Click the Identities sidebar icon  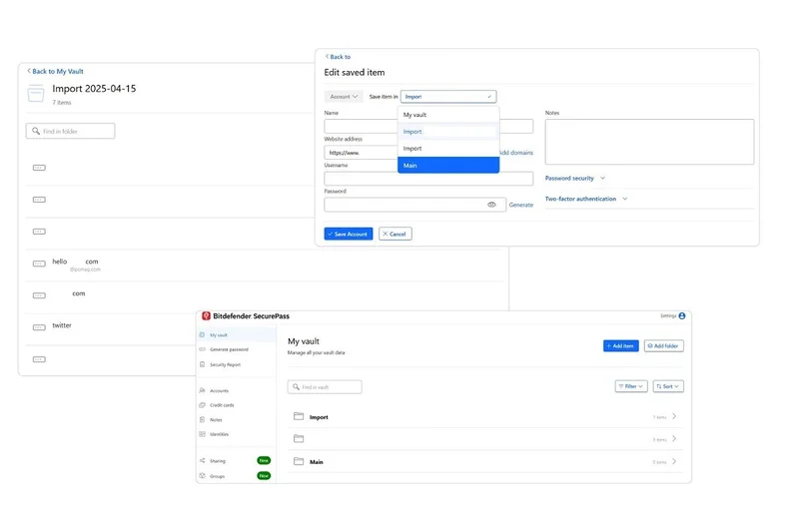coord(203,434)
